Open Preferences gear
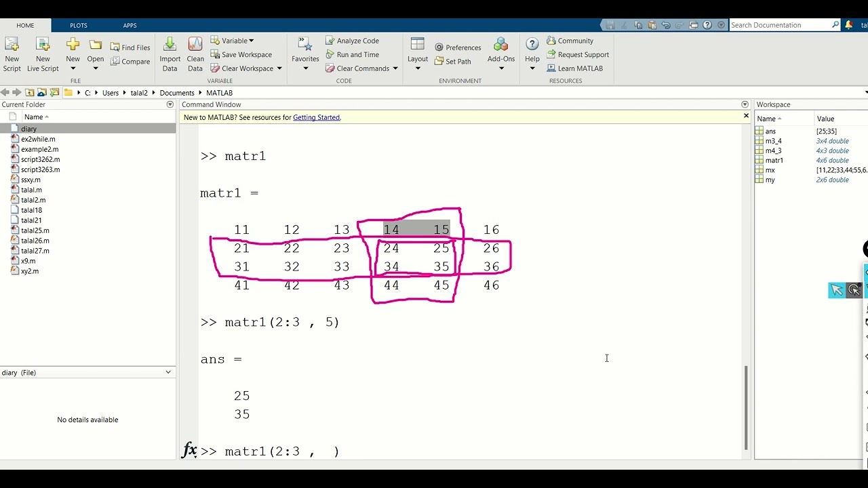 458,47
